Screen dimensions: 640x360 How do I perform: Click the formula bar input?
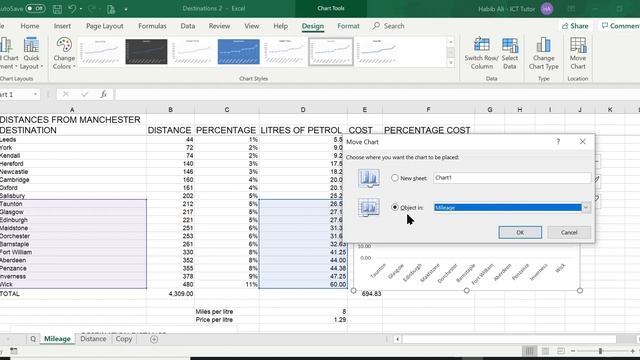(378, 94)
